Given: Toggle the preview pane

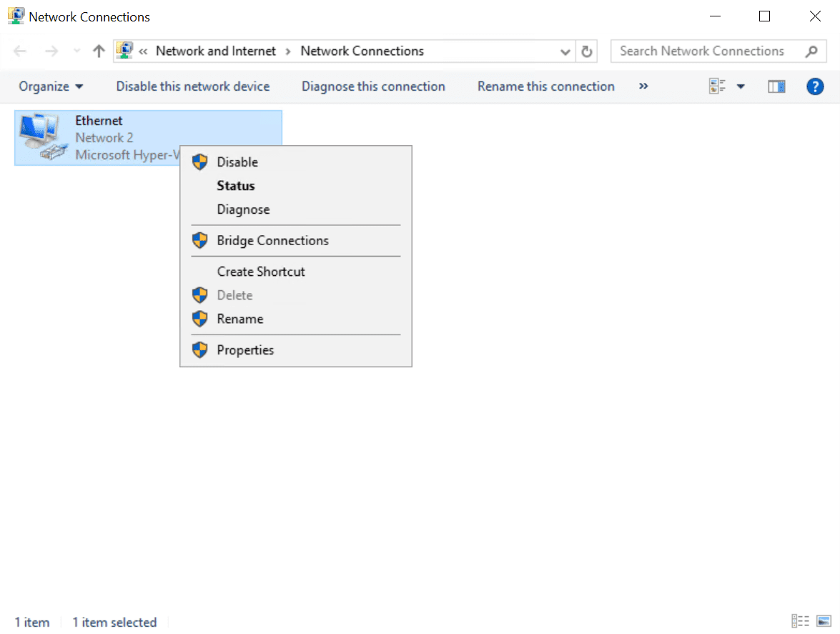Looking at the screenshot, I should (776, 86).
